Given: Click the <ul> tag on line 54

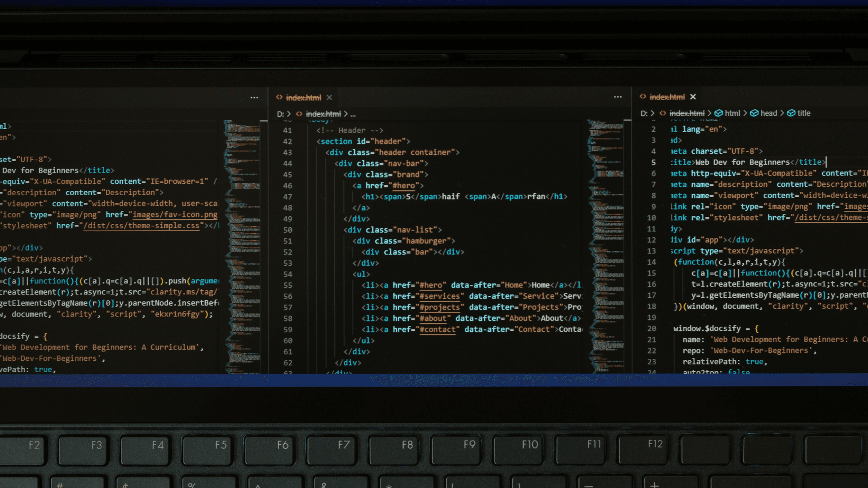Looking at the screenshot, I should click(x=361, y=274).
